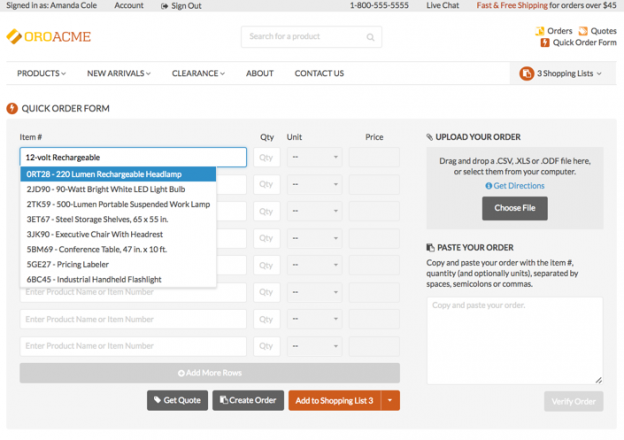Click the search magnifier icon
Screen dimensions: 624x440
370,37
